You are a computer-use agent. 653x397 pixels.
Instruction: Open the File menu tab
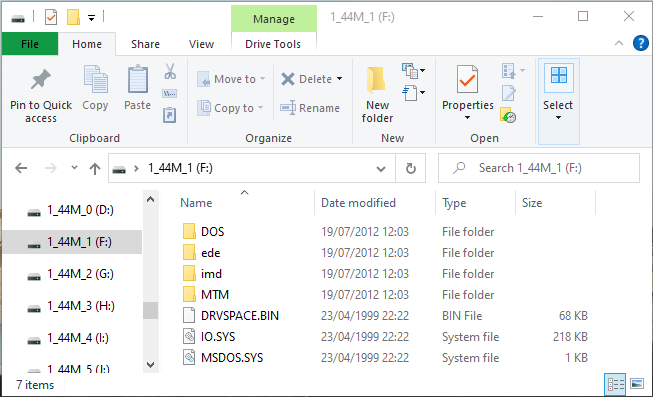coord(30,44)
